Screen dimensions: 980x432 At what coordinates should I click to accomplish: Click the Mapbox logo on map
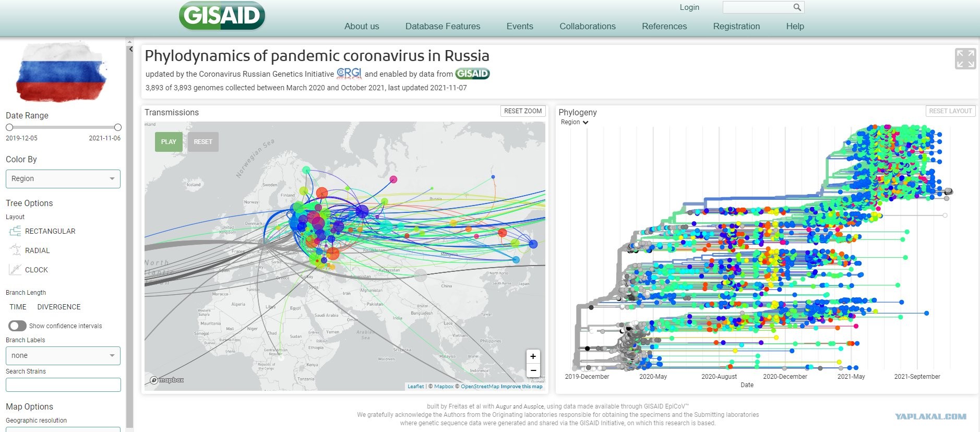pyautogui.click(x=167, y=380)
